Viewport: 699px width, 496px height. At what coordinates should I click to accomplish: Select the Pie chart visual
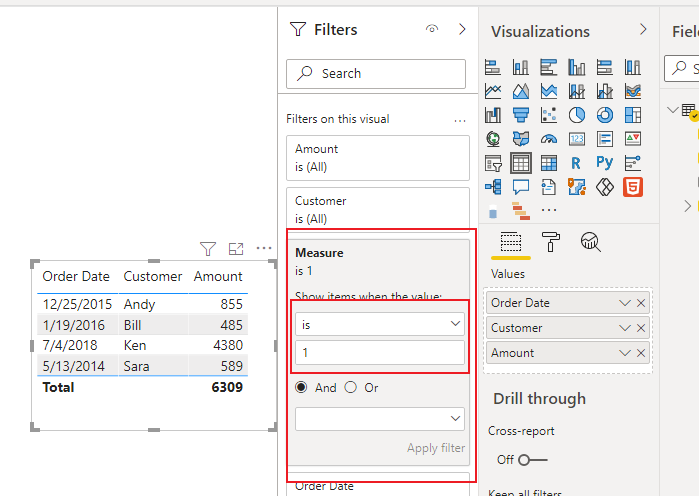(x=577, y=115)
